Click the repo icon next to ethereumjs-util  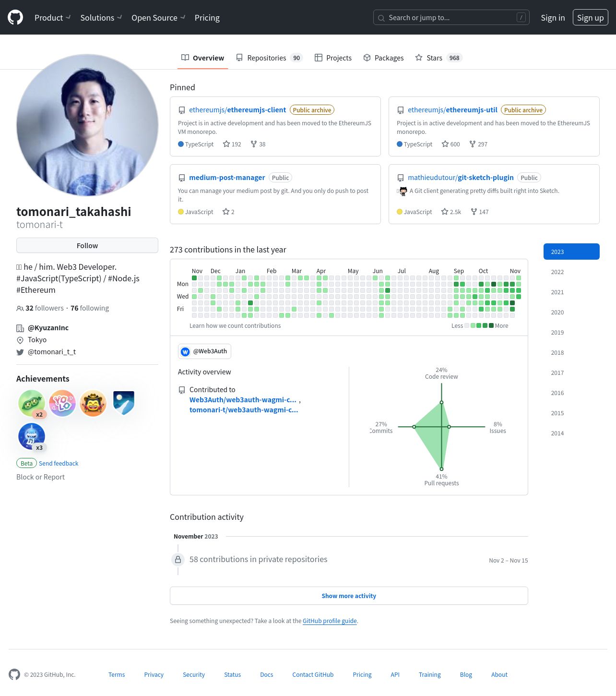tap(401, 110)
